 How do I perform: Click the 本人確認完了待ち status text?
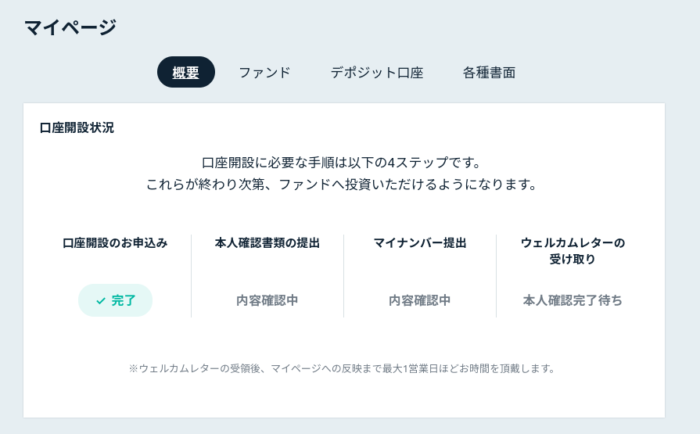[573, 300]
